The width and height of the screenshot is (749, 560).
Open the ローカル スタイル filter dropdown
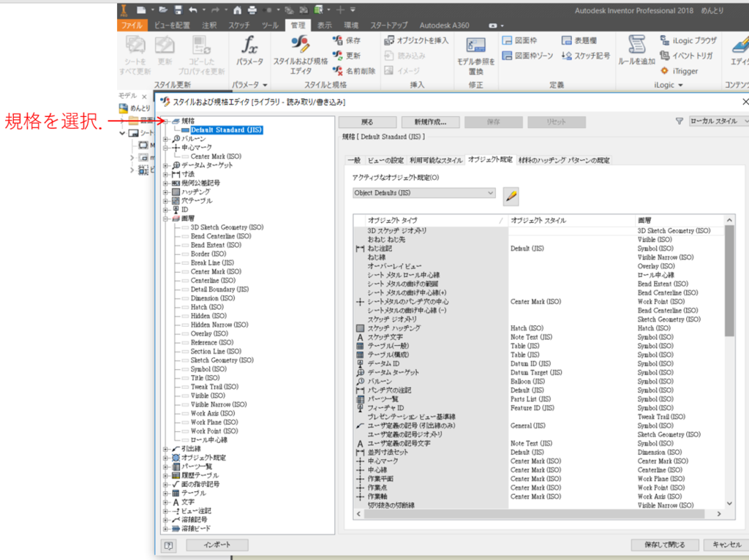720,121
